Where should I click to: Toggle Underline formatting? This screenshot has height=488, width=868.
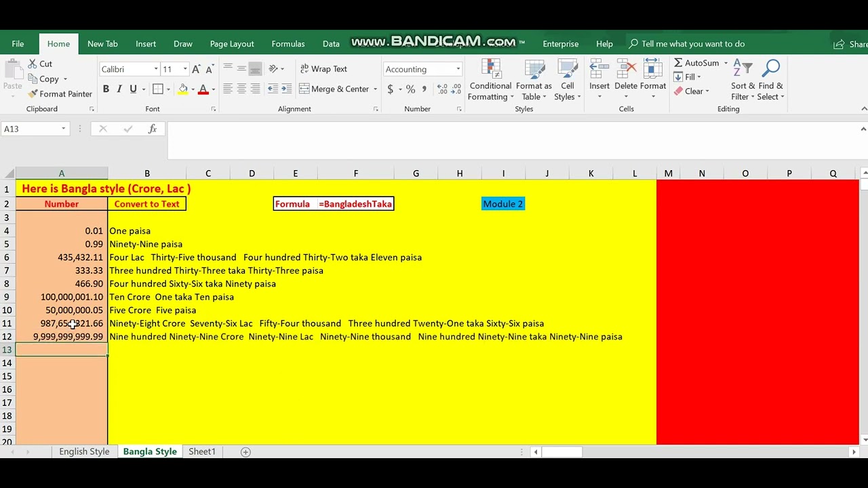(133, 89)
